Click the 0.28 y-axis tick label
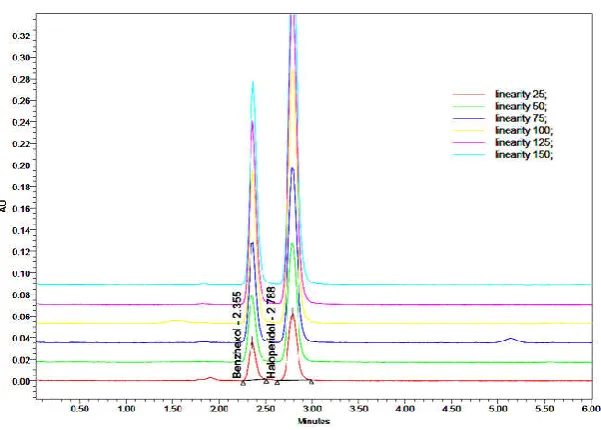Screen dimensions: 601x430 click(20, 79)
